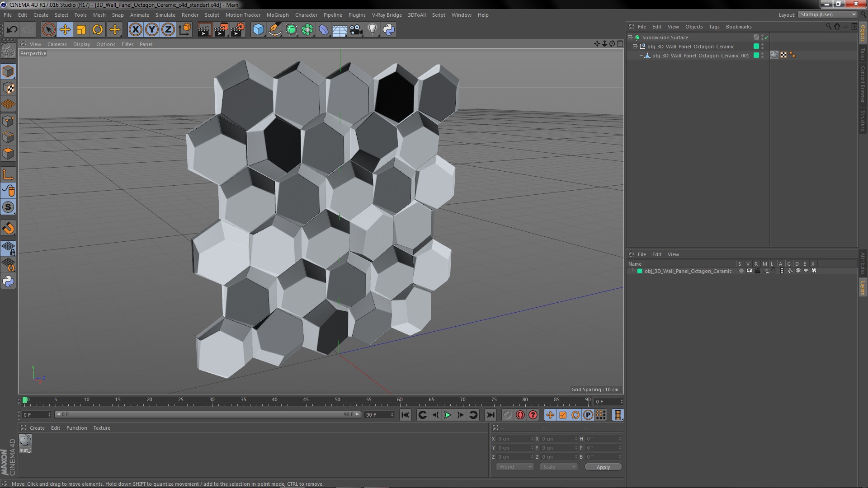Switch to Texture mode in left toolbar

8,88
